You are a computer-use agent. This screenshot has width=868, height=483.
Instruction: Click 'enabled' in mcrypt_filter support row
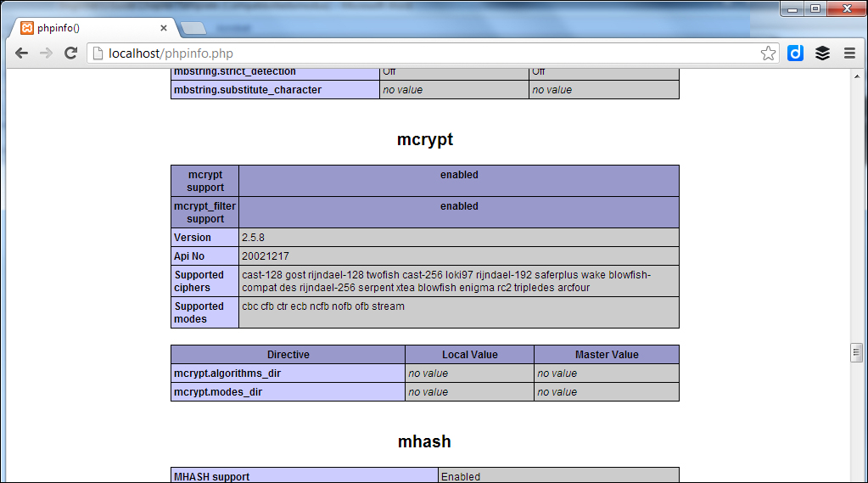click(x=459, y=206)
